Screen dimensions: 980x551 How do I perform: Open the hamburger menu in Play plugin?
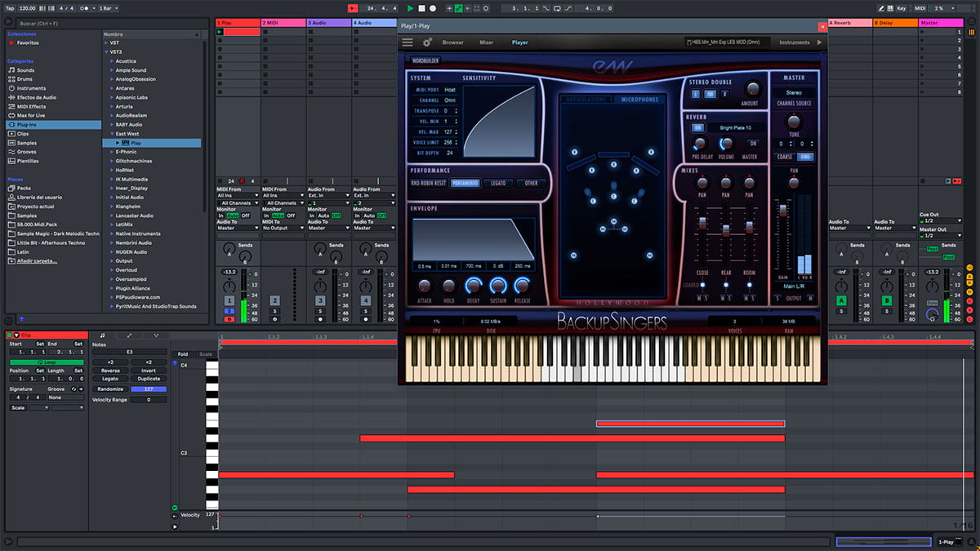[408, 42]
